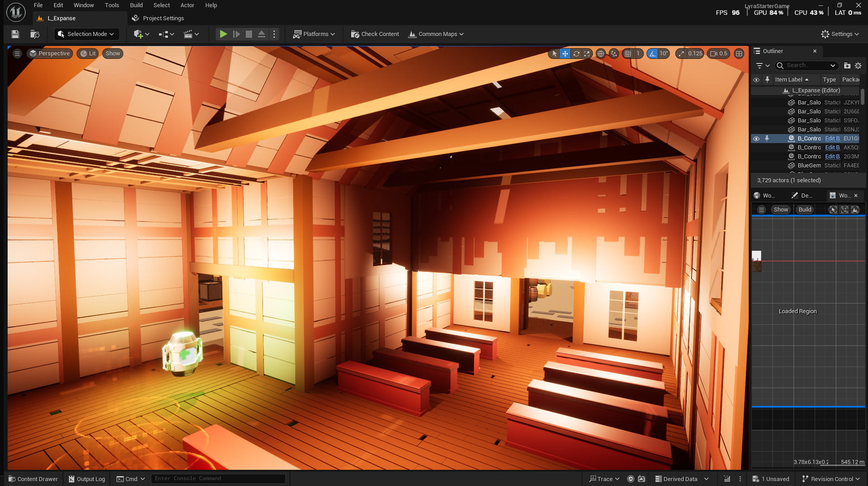Click the Check Content button
This screenshot has width=868, height=486.
click(375, 34)
